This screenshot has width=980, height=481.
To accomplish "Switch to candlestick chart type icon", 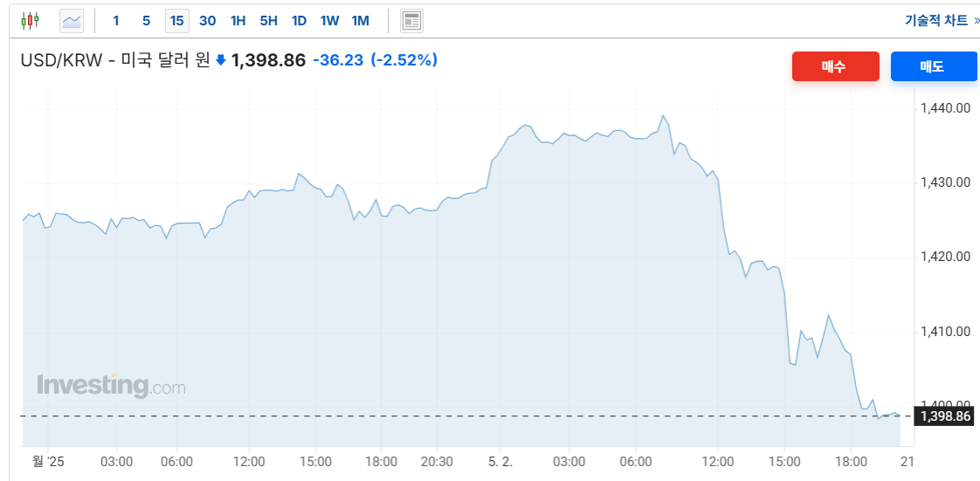I will click(30, 21).
